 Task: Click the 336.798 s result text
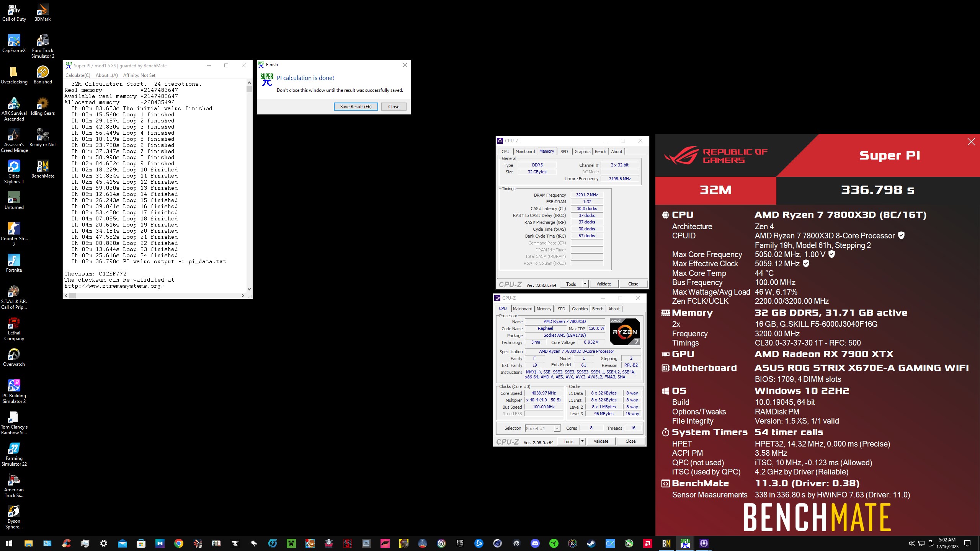click(x=877, y=190)
